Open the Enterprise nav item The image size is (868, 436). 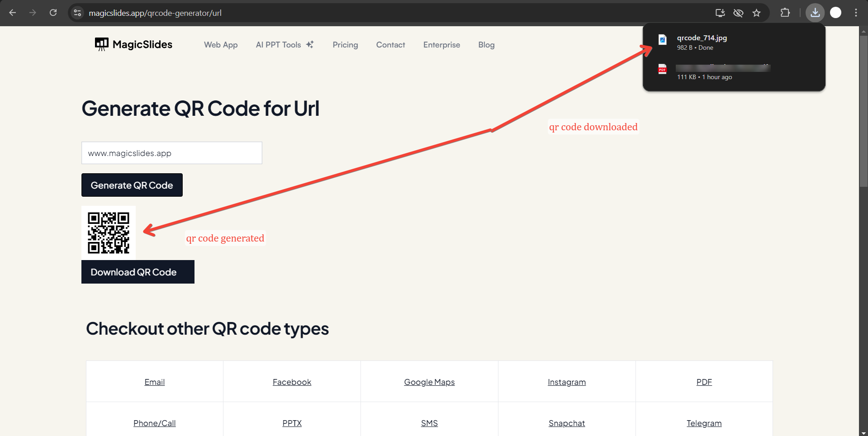441,45
